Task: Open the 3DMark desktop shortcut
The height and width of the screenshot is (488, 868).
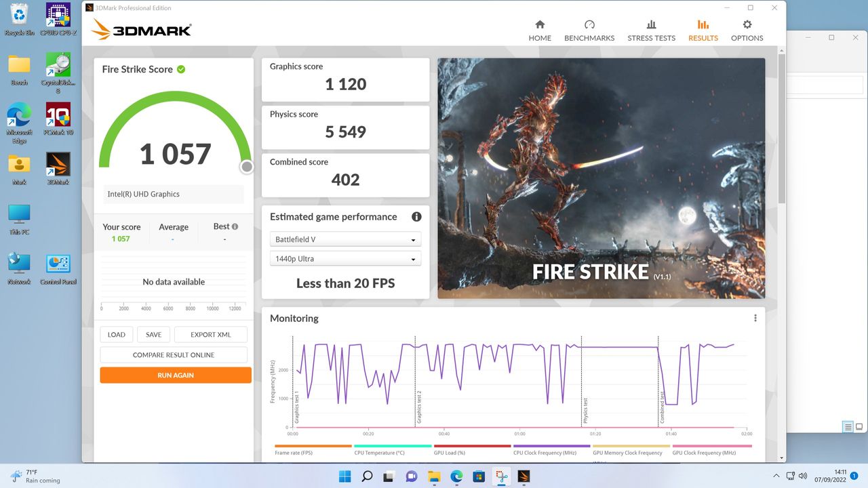Action: point(58,169)
